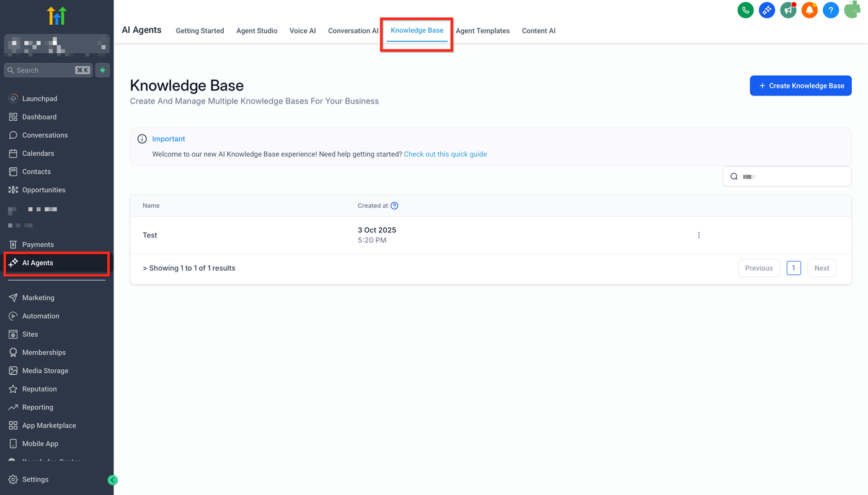The height and width of the screenshot is (495, 868).
Task: Open the Conversation AI tab
Action: click(x=353, y=31)
